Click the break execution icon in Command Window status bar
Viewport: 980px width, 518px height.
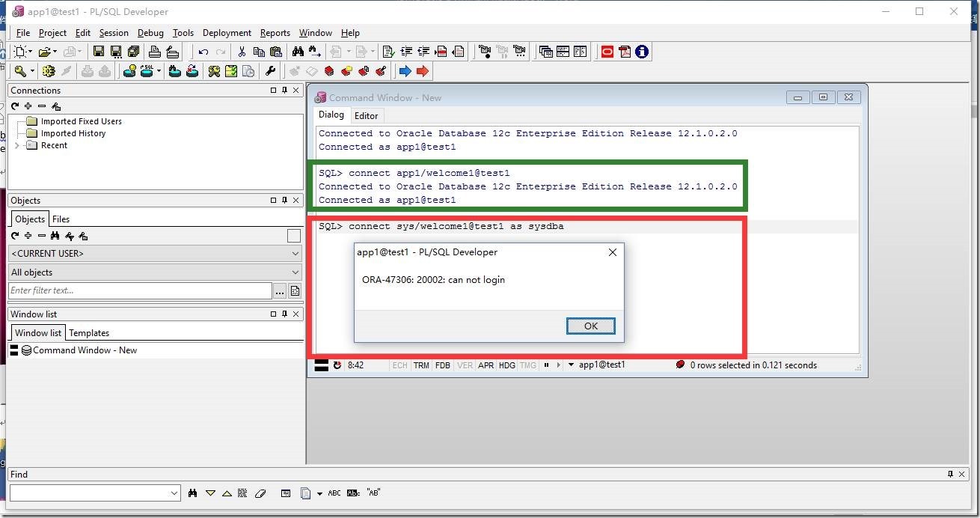coord(337,365)
